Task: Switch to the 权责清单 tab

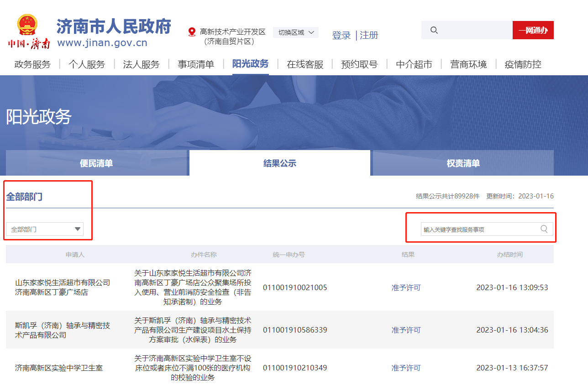Action: point(463,163)
